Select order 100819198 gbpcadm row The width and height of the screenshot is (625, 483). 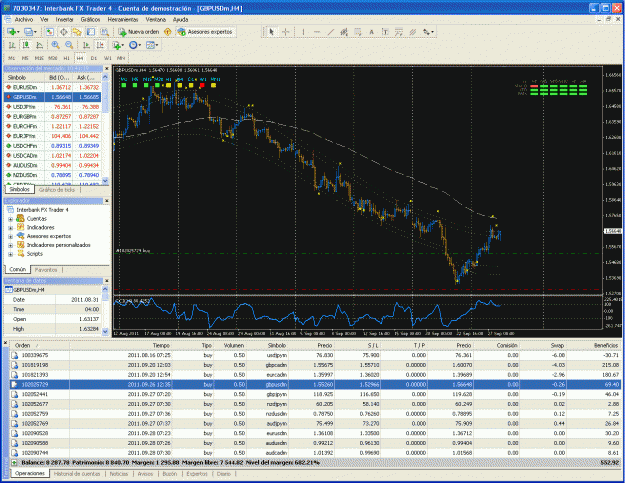(315, 365)
